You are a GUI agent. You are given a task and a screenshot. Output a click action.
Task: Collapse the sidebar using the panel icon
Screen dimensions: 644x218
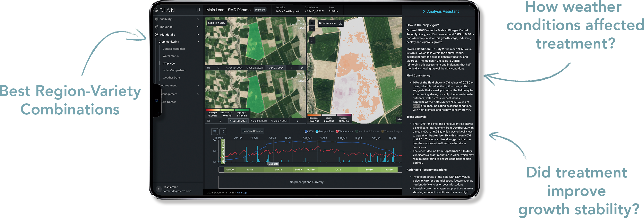point(198,9)
